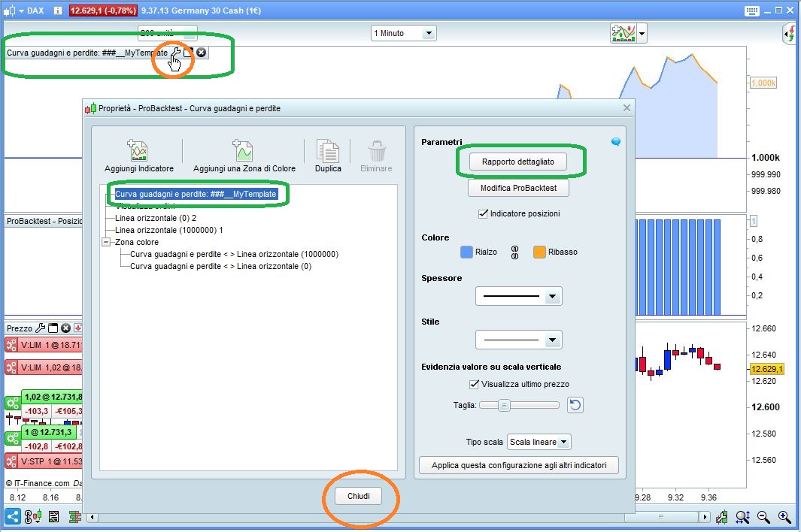The width and height of the screenshot is (801, 532).
Task: Open dropdown arrow next to indicators icon
Action: (642, 34)
